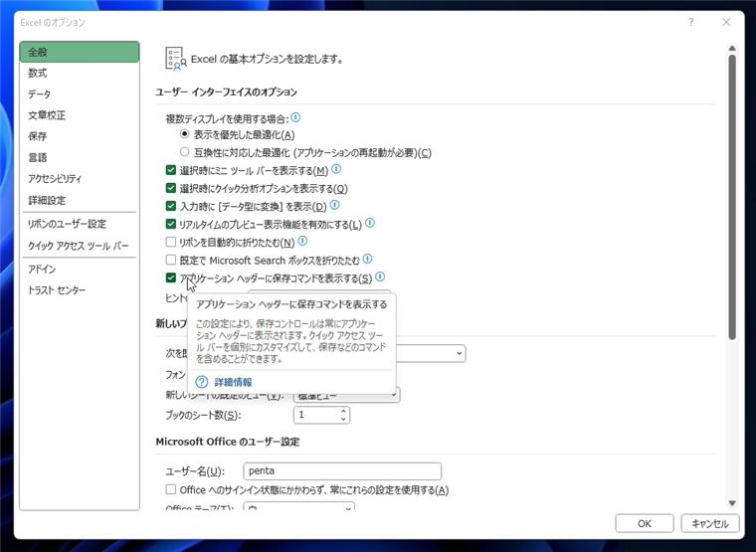Uncheck 入力時に [データ型に変換] を表示
Screen dimensions: 756x552
click(x=171, y=206)
